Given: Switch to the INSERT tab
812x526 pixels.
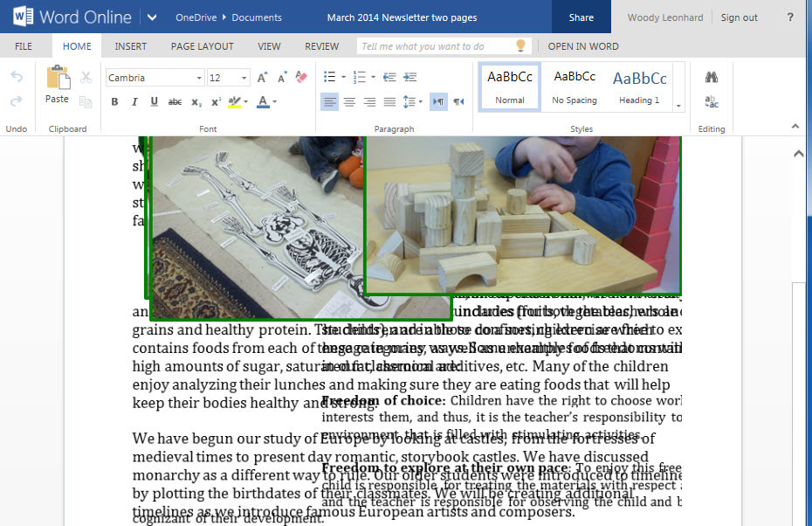Looking at the screenshot, I should coord(131,46).
